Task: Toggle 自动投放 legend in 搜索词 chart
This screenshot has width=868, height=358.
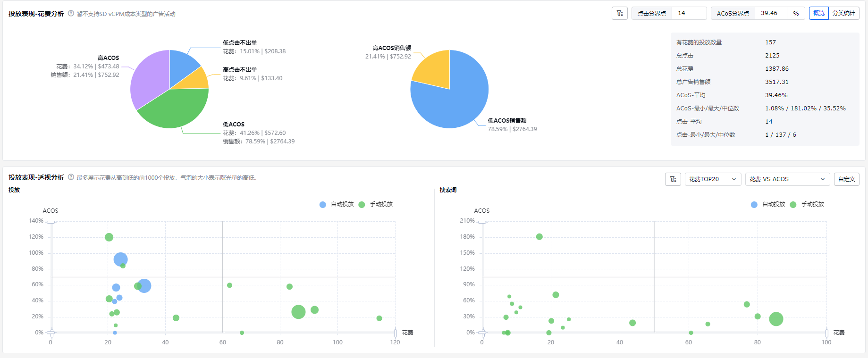Action: 768,204
